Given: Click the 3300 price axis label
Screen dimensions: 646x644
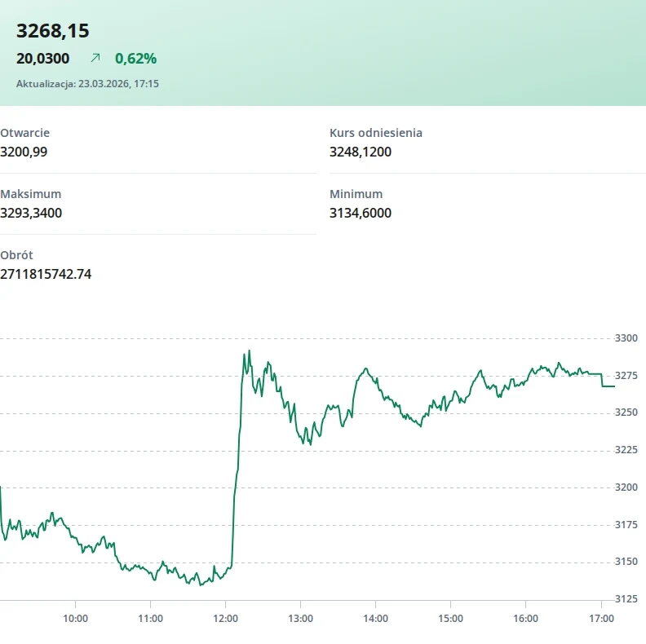Looking at the screenshot, I should click(626, 338).
